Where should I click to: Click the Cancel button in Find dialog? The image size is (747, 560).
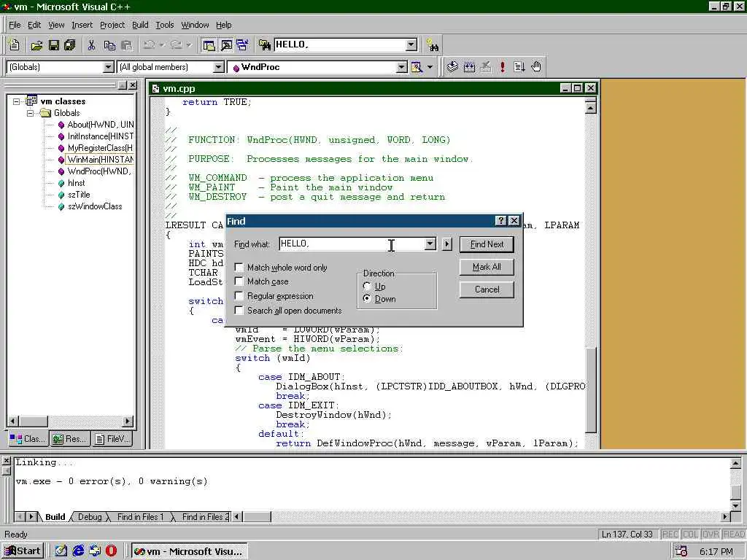pyautogui.click(x=487, y=289)
